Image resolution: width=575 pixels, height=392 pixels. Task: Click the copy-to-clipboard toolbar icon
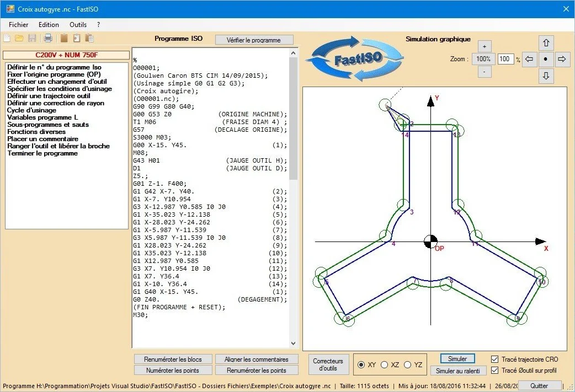pos(89,37)
